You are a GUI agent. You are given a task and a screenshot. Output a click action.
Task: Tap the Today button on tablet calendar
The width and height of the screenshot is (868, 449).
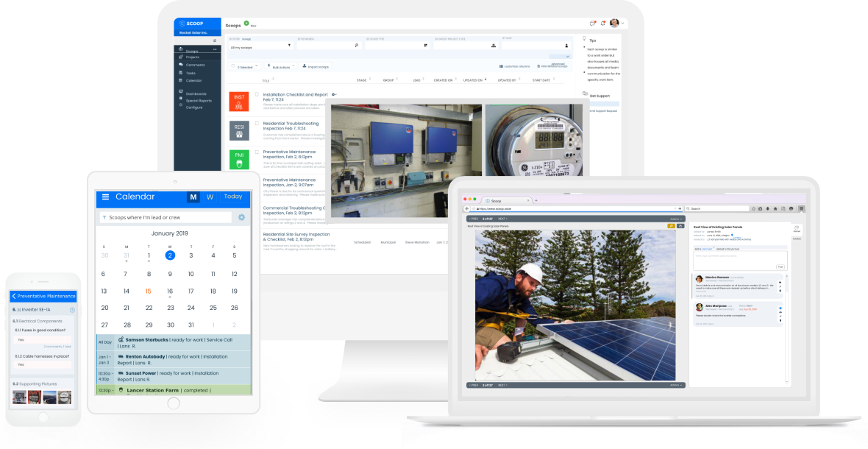pyautogui.click(x=233, y=197)
